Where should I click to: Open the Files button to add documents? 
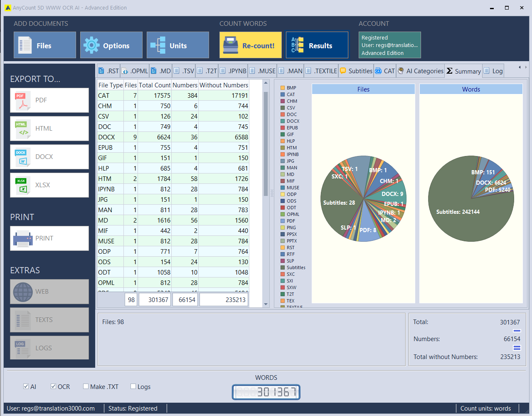click(45, 45)
